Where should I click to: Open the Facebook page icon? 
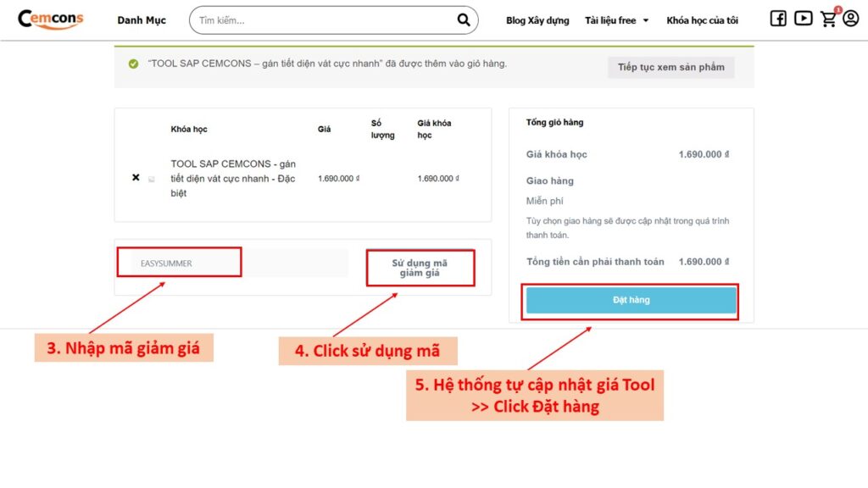click(x=778, y=19)
